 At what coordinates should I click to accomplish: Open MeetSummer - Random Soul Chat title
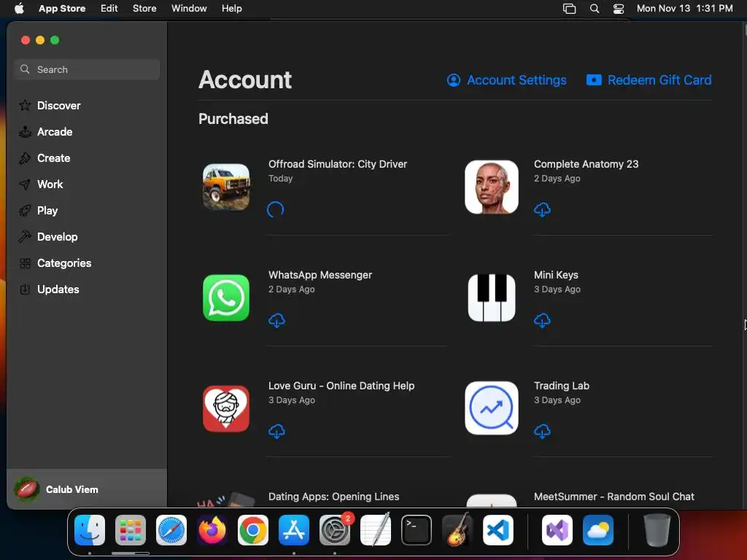point(614,497)
